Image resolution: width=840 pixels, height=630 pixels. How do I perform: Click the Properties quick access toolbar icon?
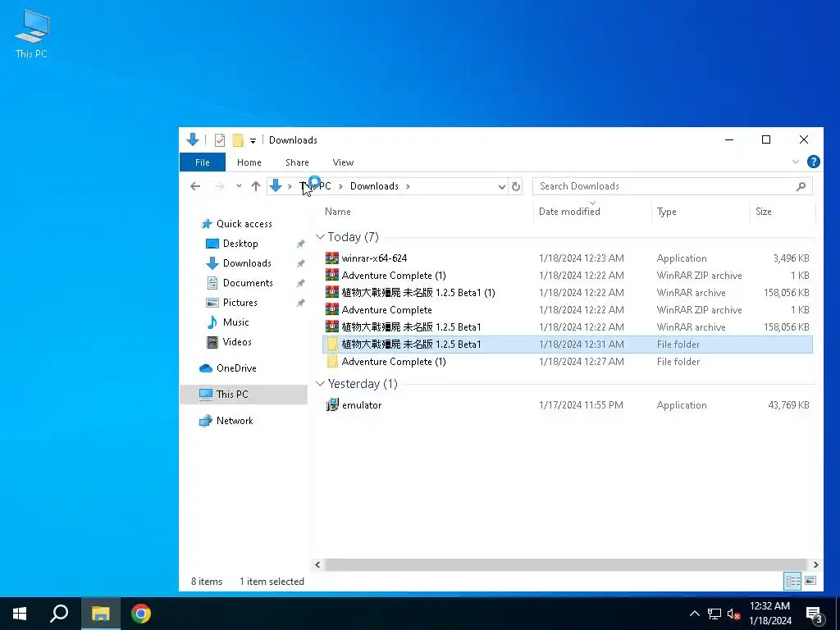(220, 140)
